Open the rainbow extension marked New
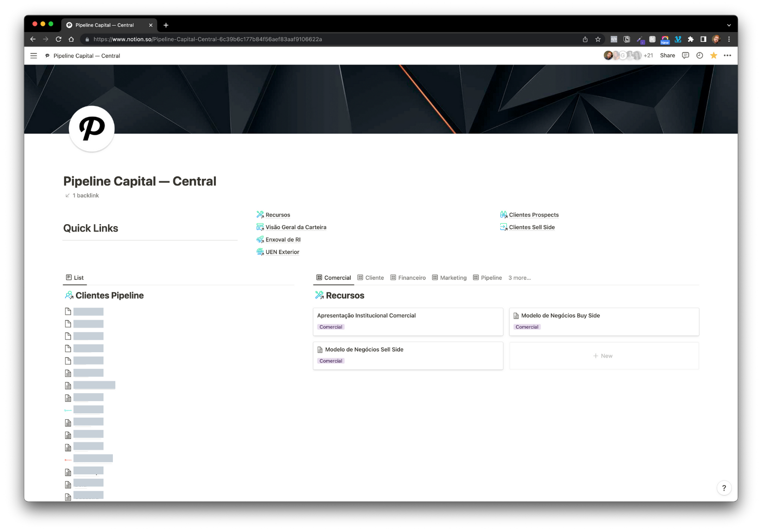This screenshot has width=760, height=532. click(x=665, y=40)
